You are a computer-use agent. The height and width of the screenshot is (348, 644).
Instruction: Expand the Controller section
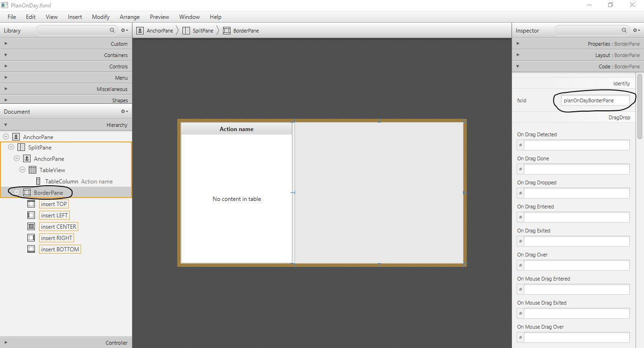(66, 343)
